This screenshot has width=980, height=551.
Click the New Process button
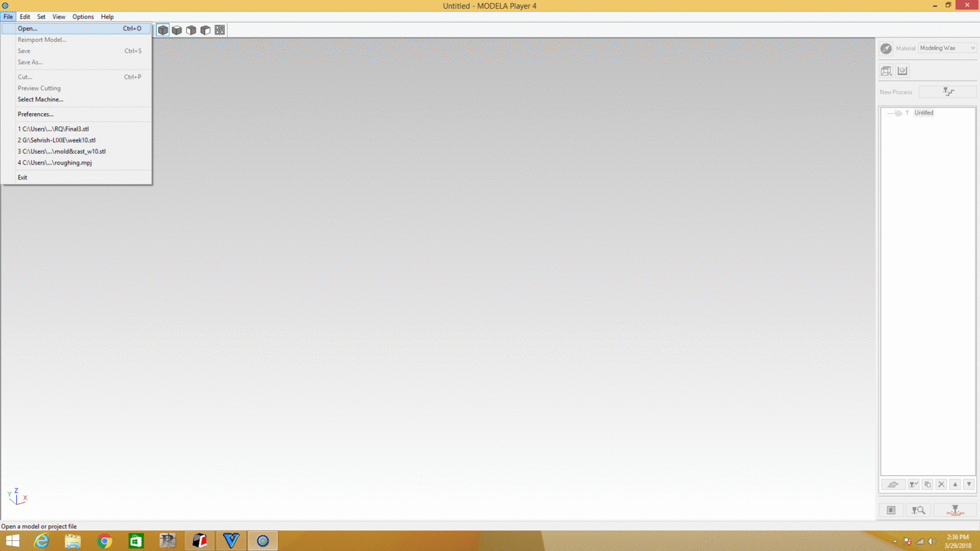[x=948, y=92]
